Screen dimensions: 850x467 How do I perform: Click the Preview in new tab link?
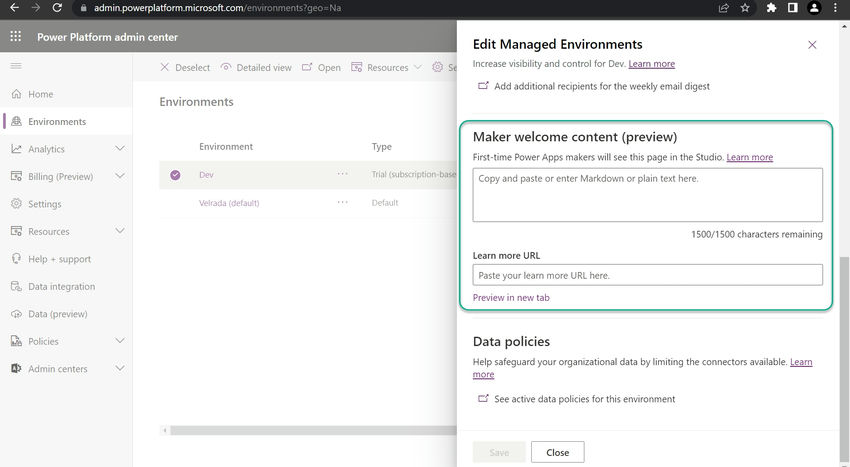(511, 298)
